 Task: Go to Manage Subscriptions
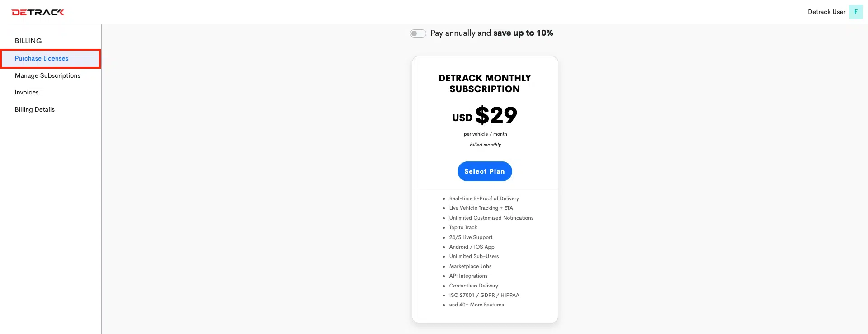pos(47,75)
